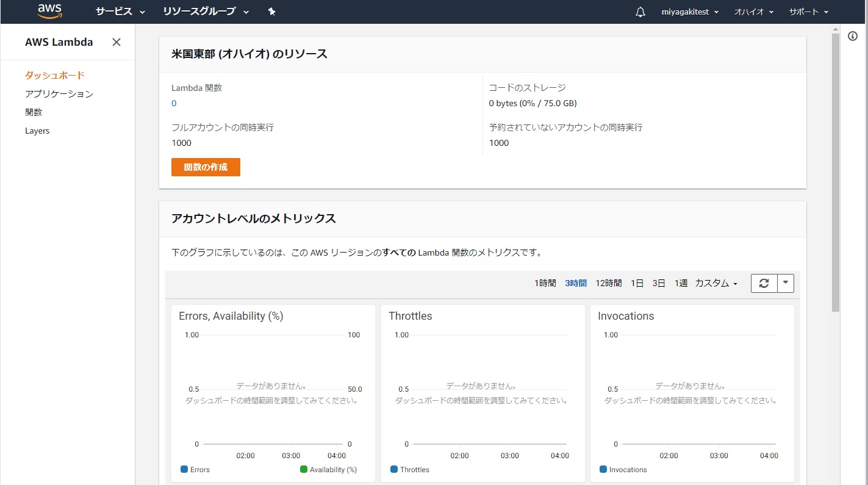Open refresh options dropdown arrow
868x485 pixels.
click(x=786, y=283)
